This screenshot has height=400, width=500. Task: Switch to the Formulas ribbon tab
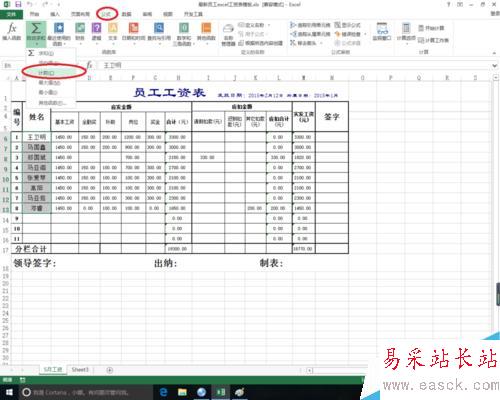(106, 14)
